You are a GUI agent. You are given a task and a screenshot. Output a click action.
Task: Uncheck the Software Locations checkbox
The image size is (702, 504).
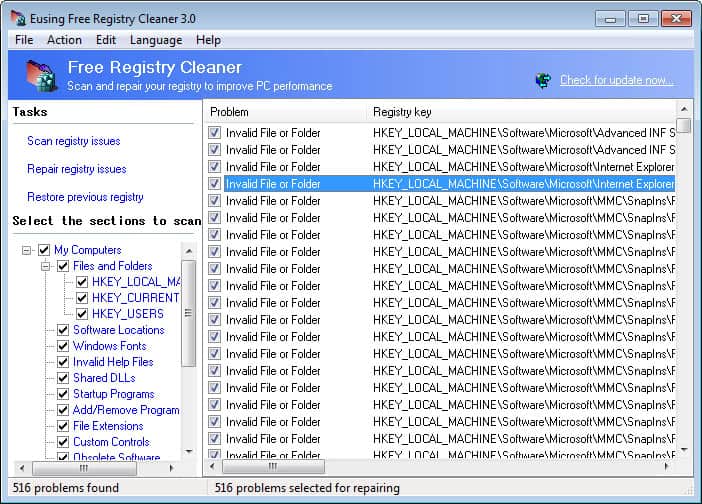pos(63,330)
